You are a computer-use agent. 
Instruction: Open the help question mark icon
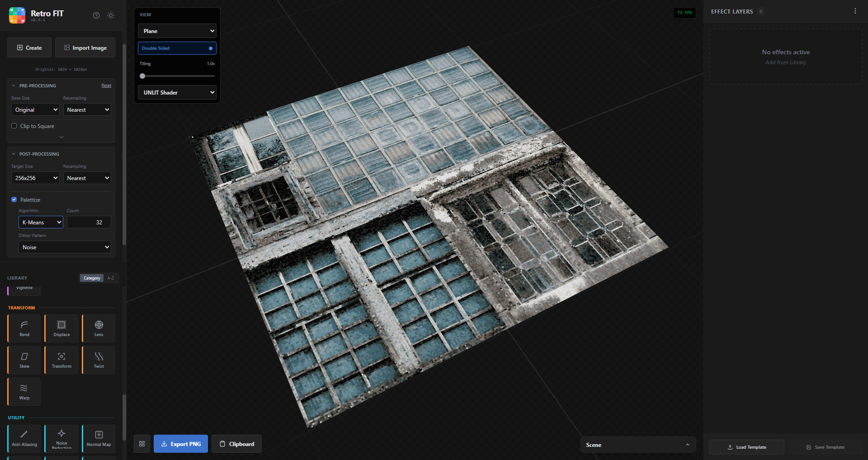(96, 15)
